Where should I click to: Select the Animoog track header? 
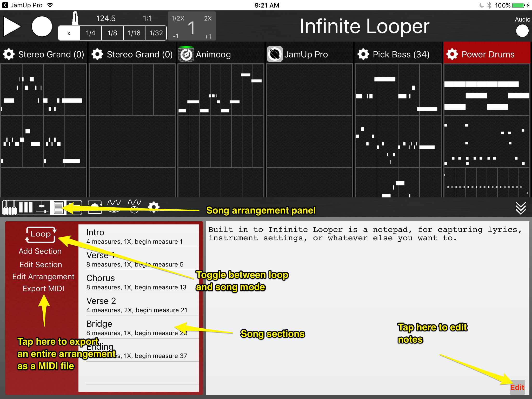(221, 53)
